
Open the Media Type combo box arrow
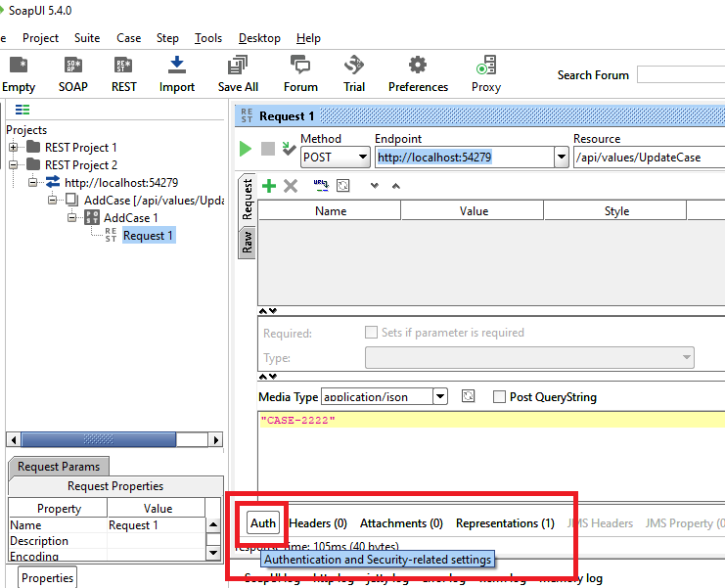tap(440, 396)
